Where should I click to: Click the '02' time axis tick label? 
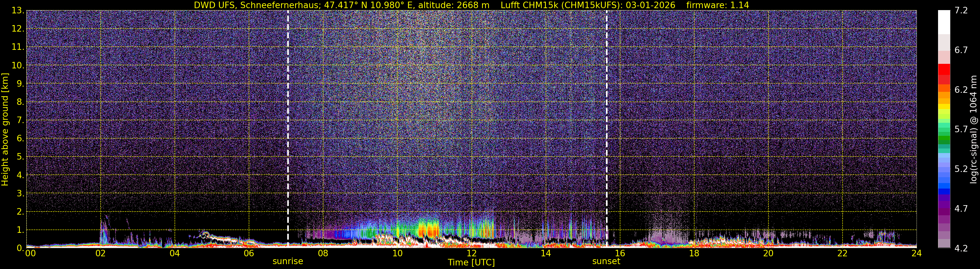click(x=101, y=253)
